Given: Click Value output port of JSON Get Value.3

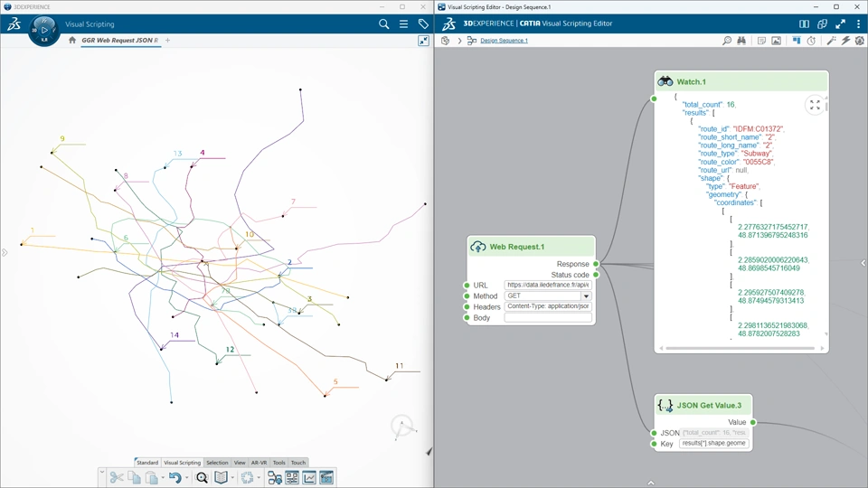Looking at the screenshot, I should 753,422.
